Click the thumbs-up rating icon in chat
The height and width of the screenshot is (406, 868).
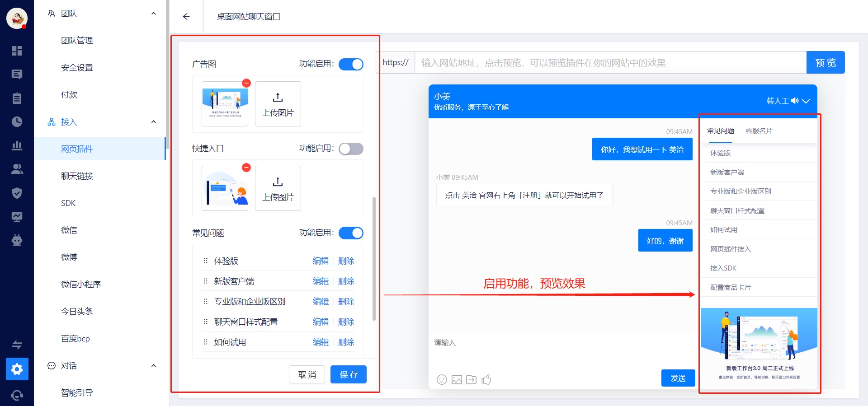[486, 379]
